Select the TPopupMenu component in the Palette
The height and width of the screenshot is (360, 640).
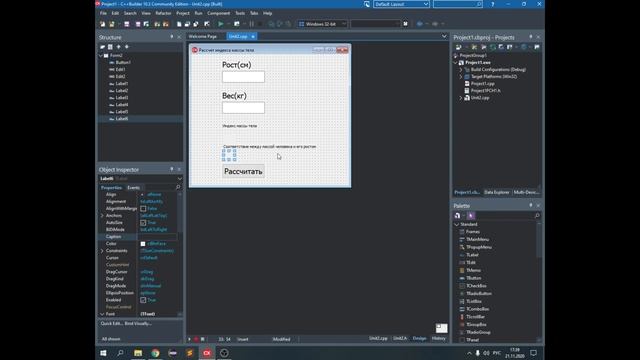click(478, 247)
